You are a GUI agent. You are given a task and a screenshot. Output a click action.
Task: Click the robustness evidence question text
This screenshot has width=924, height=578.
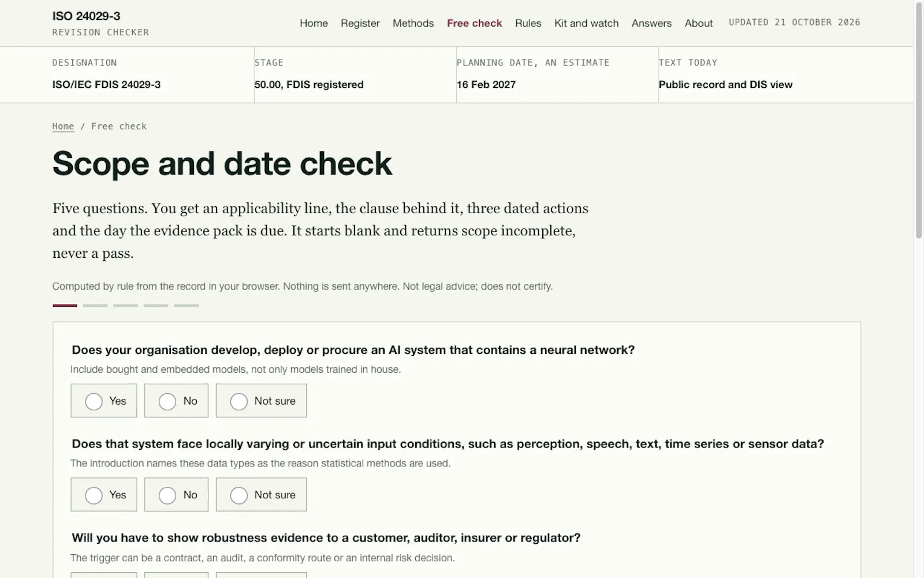tap(326, 538)
